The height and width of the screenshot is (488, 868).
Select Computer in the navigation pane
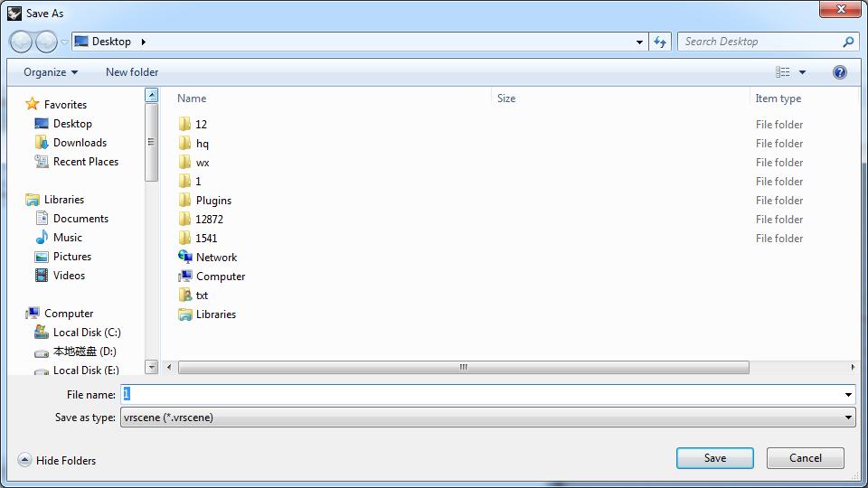click(x=68, y=314)
